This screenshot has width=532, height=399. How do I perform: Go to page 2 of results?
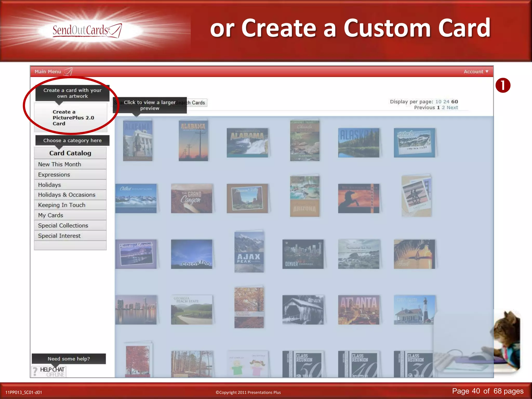pyautogui.click(x=443, y=108)
